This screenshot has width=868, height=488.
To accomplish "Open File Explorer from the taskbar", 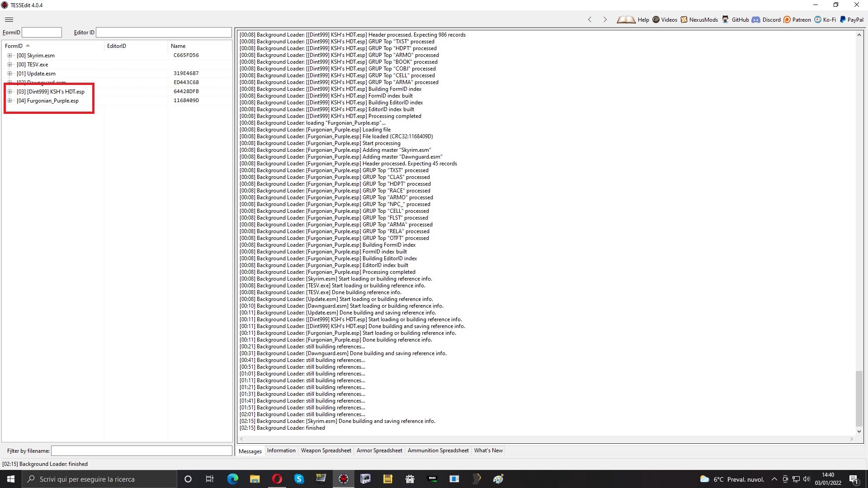I will point(255,479).
